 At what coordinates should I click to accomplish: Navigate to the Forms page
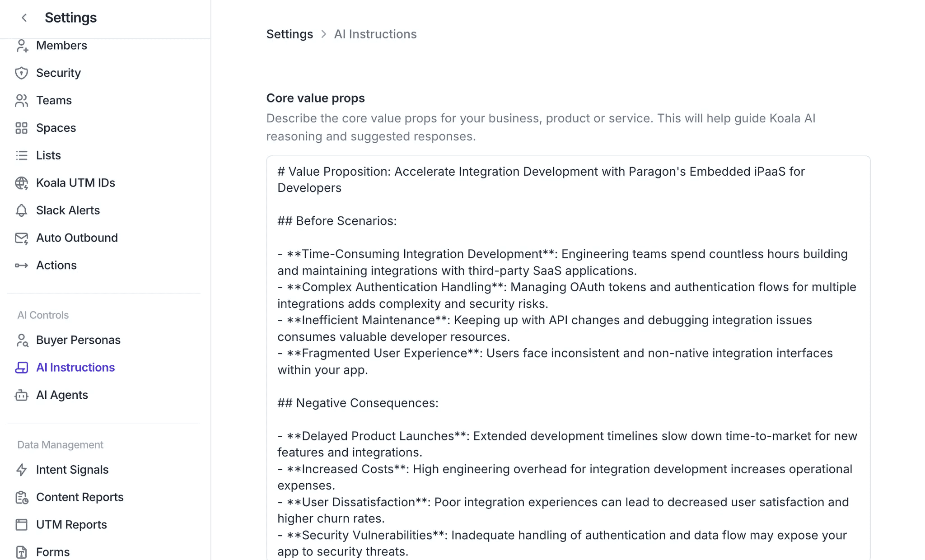click(53, 552)
